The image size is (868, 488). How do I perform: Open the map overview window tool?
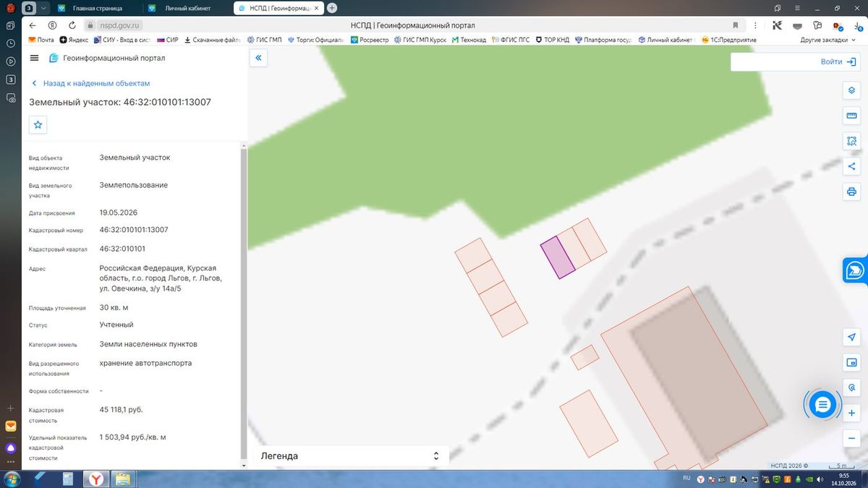[851, 362]
